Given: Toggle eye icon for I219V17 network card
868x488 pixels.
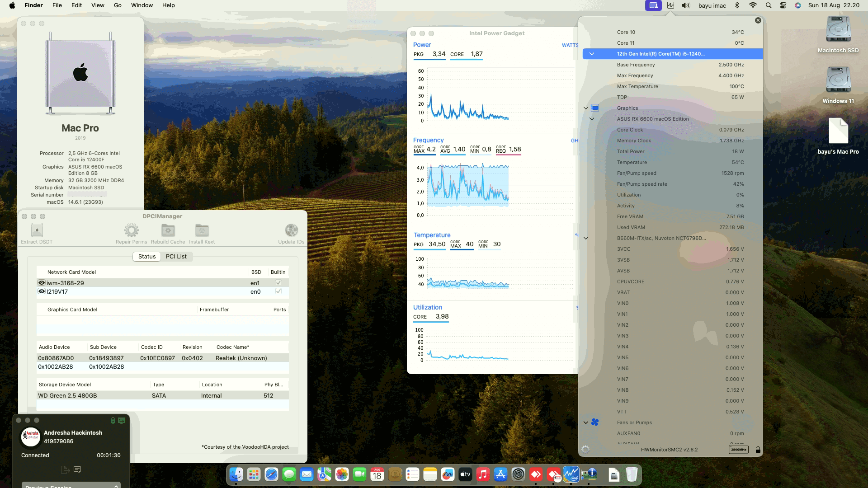Looking at the screenshot, I should tap(42, 291).
